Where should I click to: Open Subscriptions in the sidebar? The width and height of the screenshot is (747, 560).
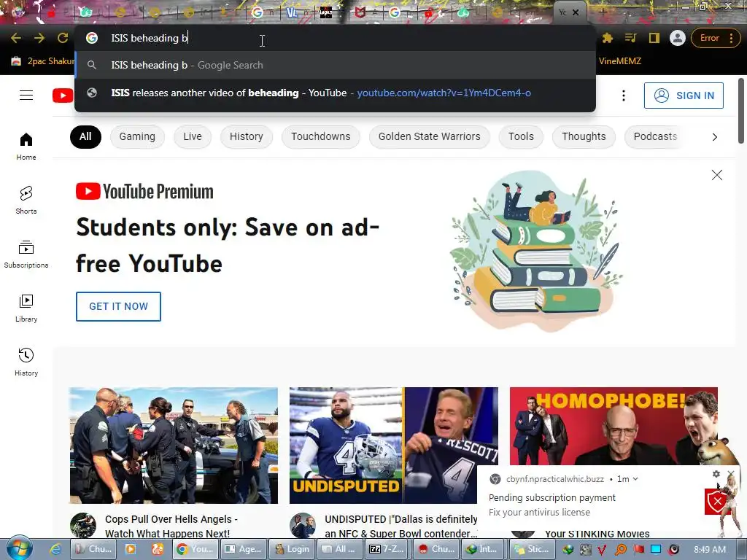point(26,254)
